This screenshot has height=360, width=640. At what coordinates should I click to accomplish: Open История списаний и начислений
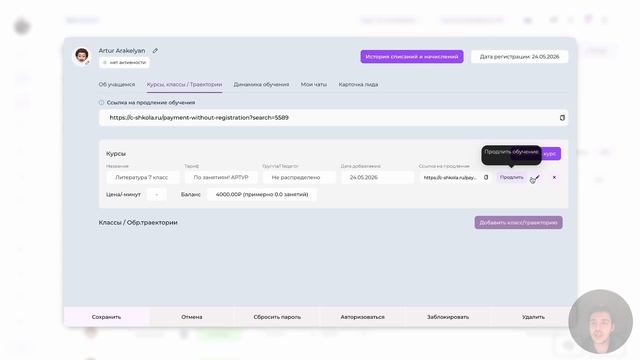[412, 57]
